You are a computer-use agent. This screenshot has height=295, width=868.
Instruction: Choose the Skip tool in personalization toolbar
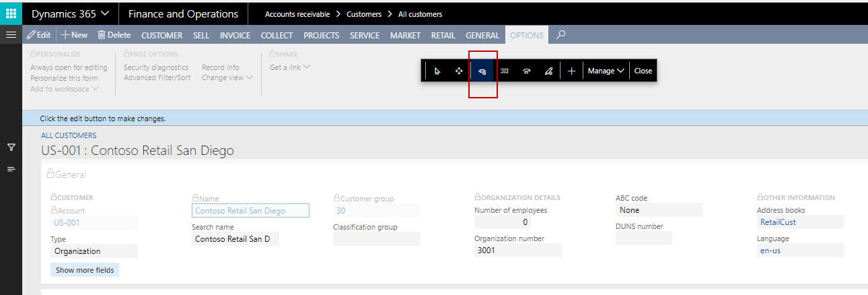click(x=526, y=71)
